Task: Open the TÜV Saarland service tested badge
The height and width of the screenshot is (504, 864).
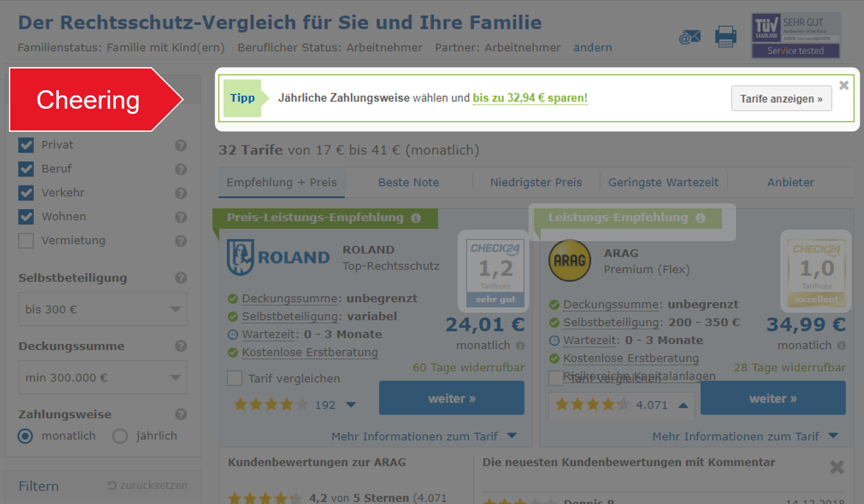Action: point(796,36)
